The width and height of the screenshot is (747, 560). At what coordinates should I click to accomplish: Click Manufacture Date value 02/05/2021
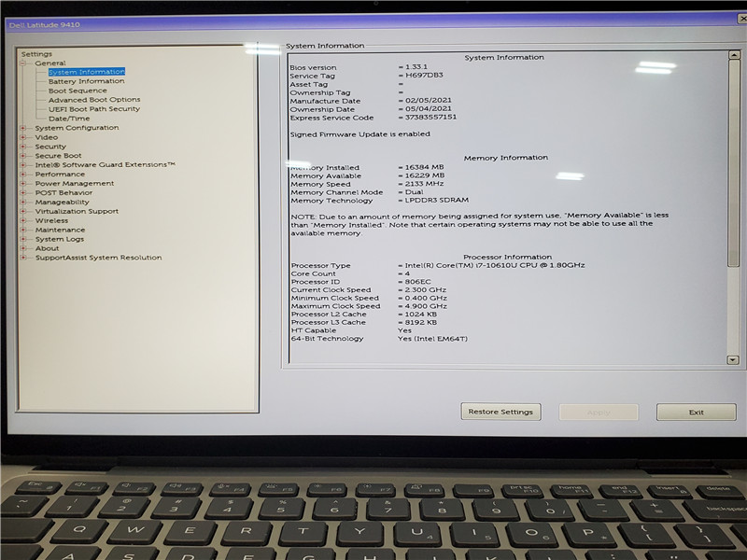pos(429,100)
